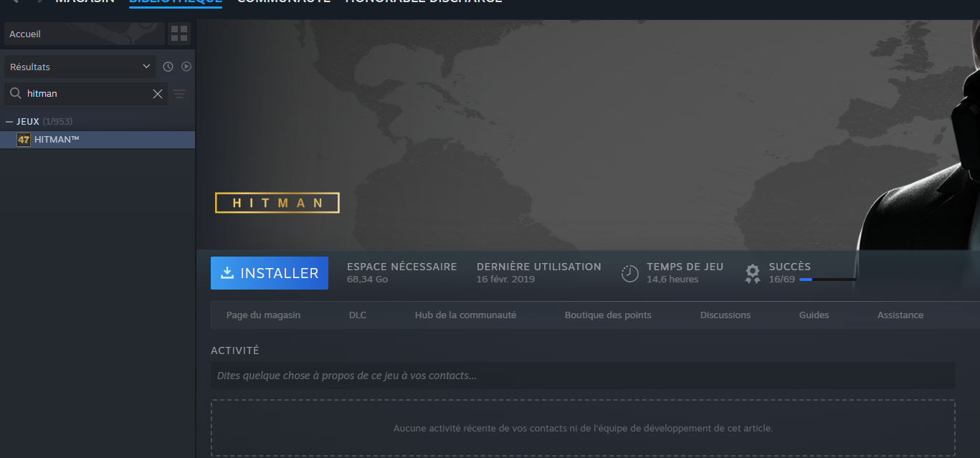Viewport: 980px width, 458px height.
Task: Collapse the JEUX category
Action: pos(9,121)
